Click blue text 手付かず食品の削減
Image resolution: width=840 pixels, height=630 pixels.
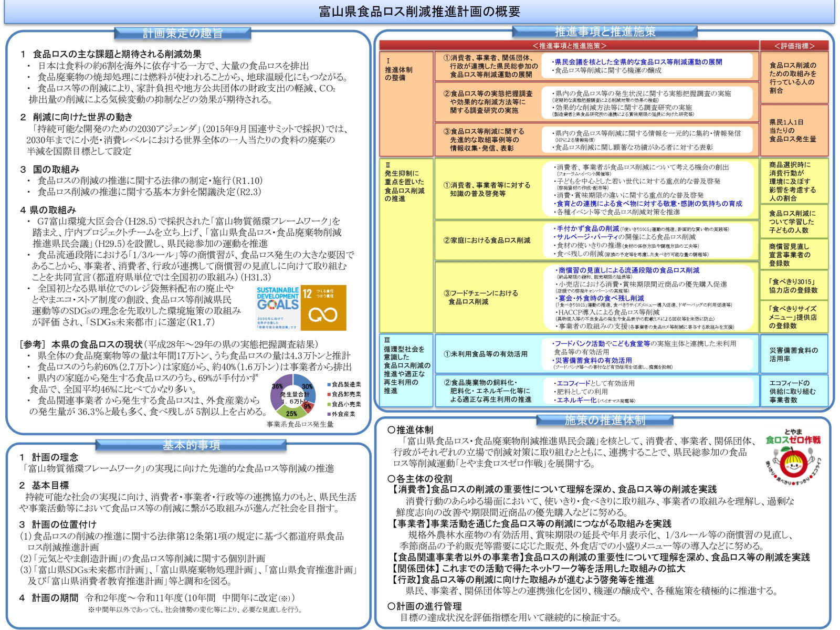tap(587, 229)
